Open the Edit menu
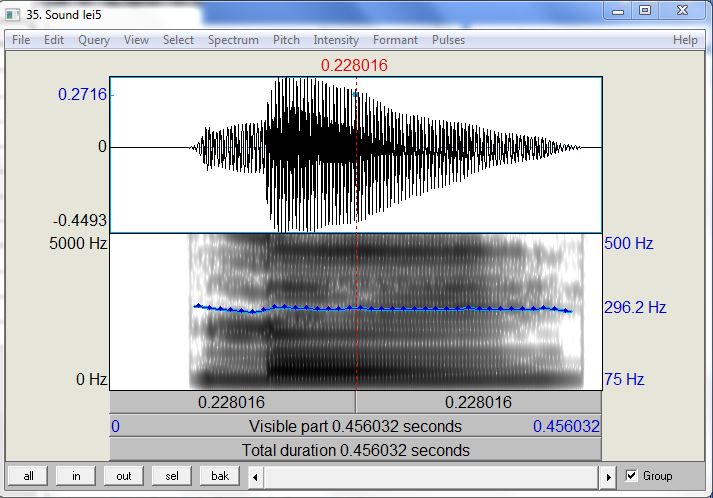Screen dimensions: 713x498 54,40
